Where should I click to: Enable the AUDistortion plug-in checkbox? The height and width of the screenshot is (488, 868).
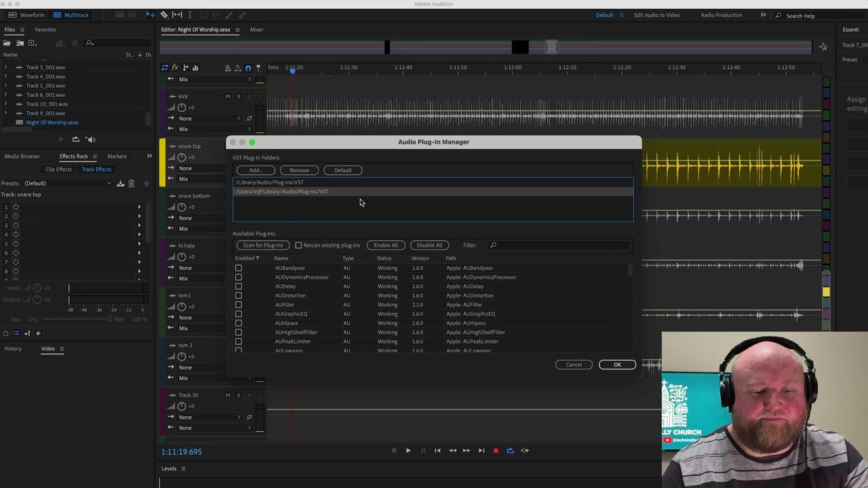click(238, 296)
